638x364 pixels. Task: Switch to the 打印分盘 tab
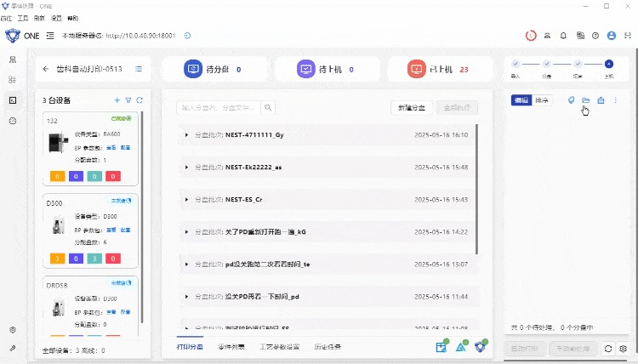tap(190, 347)
